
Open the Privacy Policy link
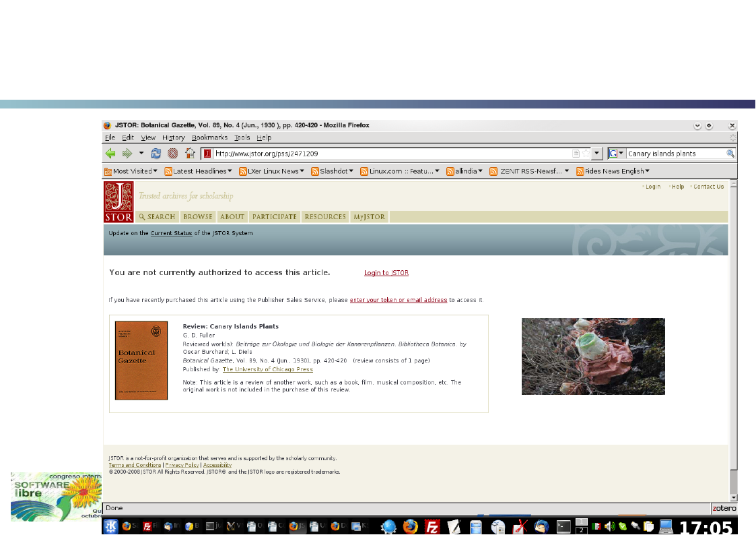pos(182,465)
